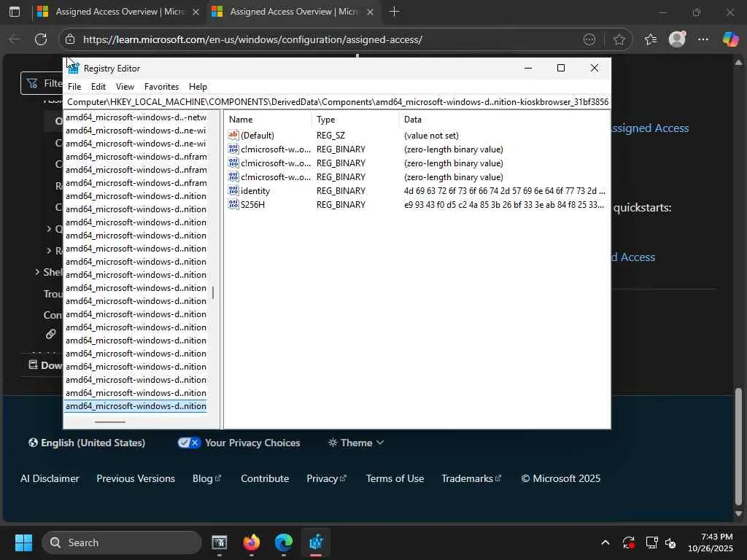
Task: Toggle Your Privacy Choices switch
Action: 189,443
